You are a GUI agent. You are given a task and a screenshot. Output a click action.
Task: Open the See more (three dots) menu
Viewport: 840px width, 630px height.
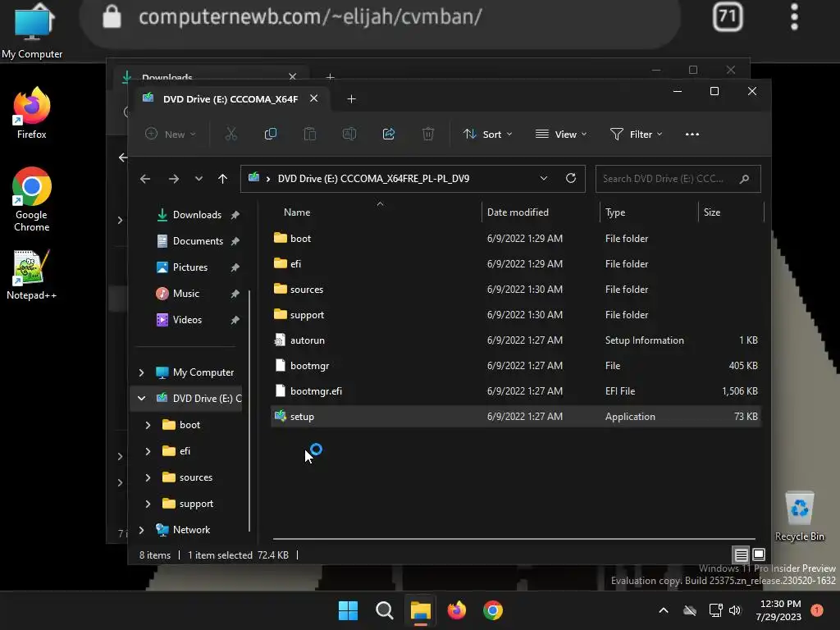[692, 134]
